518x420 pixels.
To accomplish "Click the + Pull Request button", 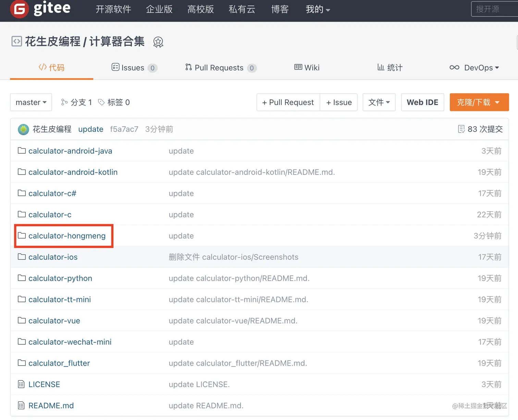I will pos(288,102).
